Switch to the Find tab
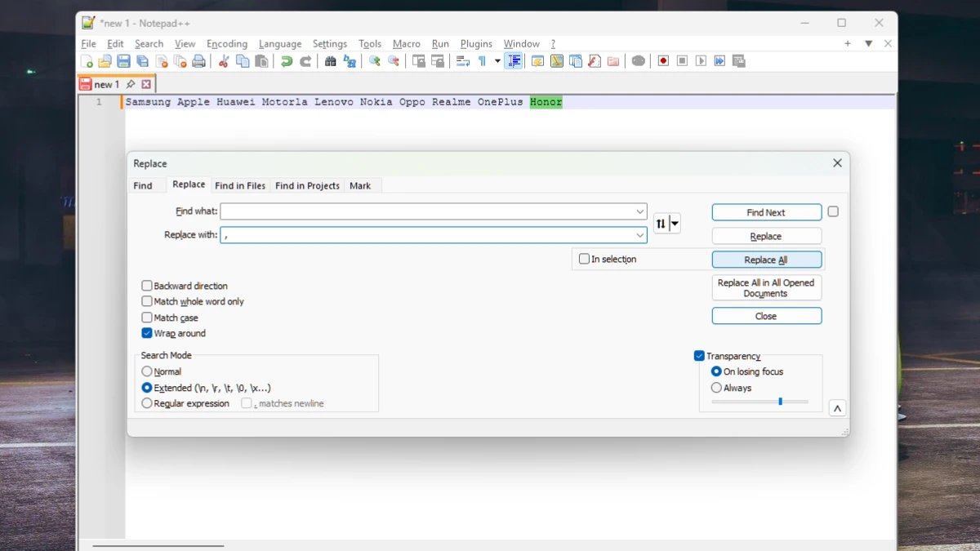The width and height of the screenshot is (980, 551). pyautogui.click(x=143, y=186)
